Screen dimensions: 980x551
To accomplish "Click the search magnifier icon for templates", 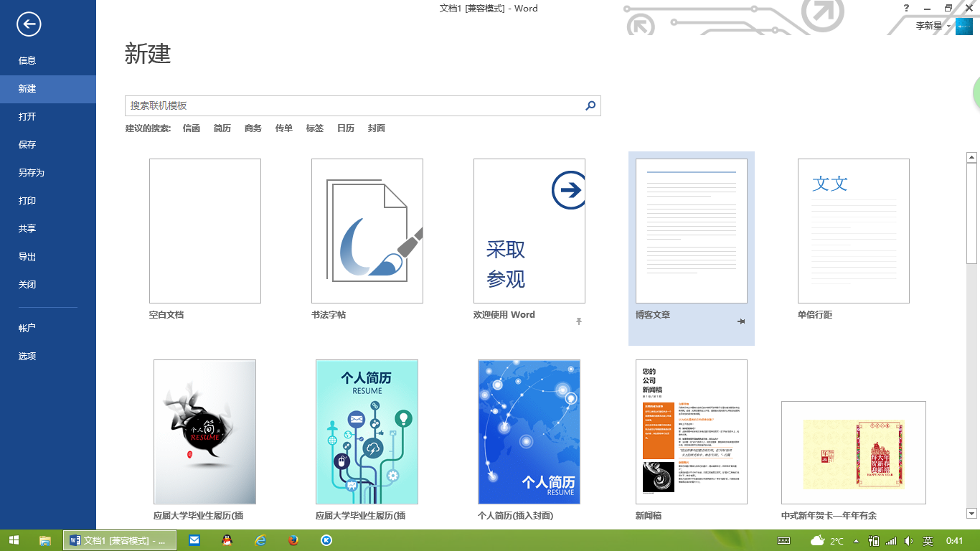I will pyautogui.click(x=590, y=105).
